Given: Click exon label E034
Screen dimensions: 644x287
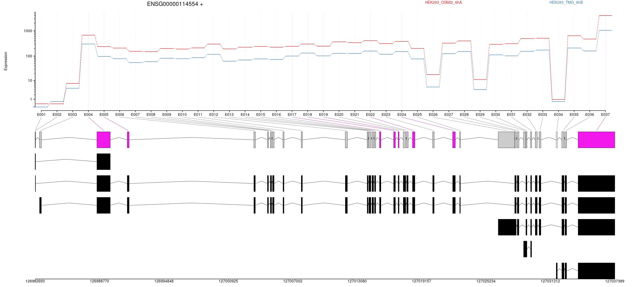Looking at the screenshot, I should 558,115.
